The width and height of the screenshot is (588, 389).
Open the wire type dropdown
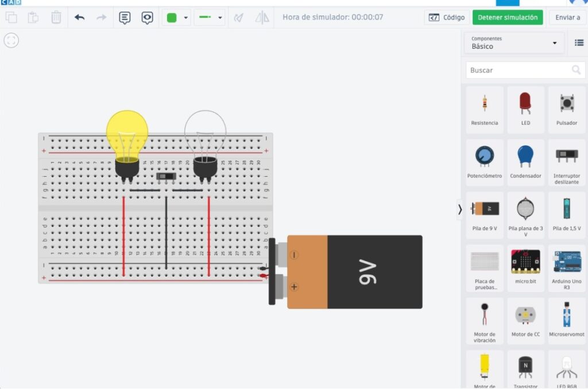pyautogui.click(x=210, y=17)
